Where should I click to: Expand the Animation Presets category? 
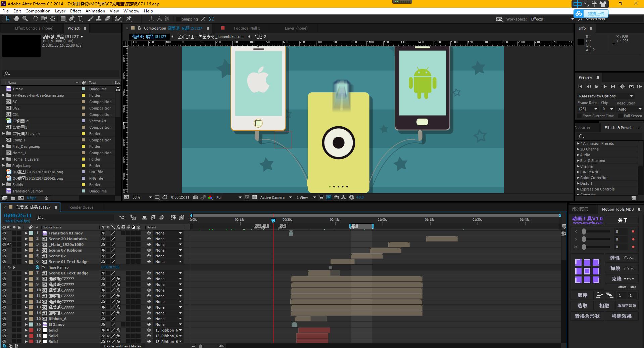pos(578,143)
